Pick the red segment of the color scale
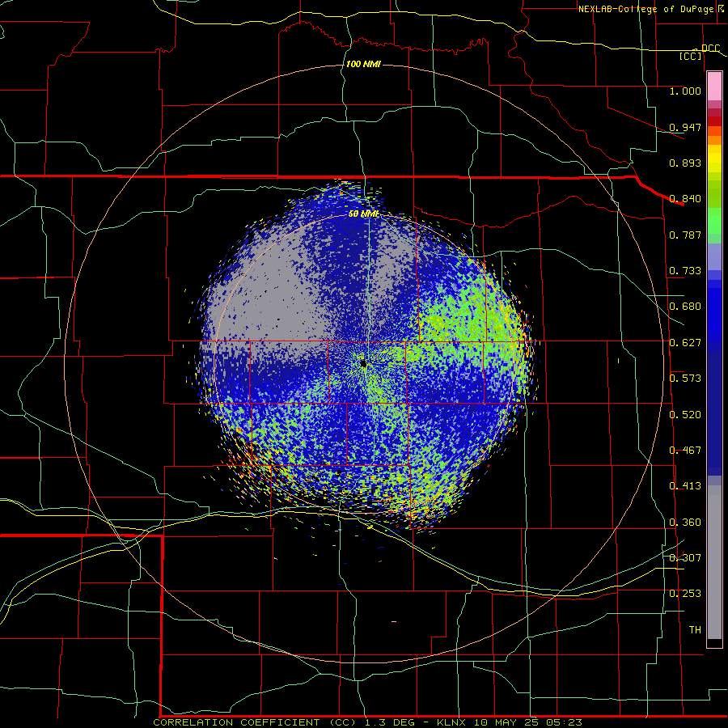Screen dimensions: 728x728 [714, 121]
